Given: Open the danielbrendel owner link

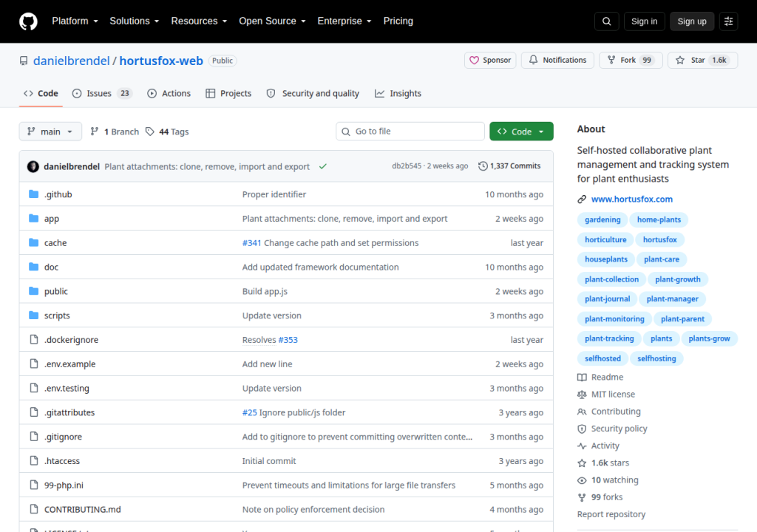Looking at the screenshot, I should 72,61.
